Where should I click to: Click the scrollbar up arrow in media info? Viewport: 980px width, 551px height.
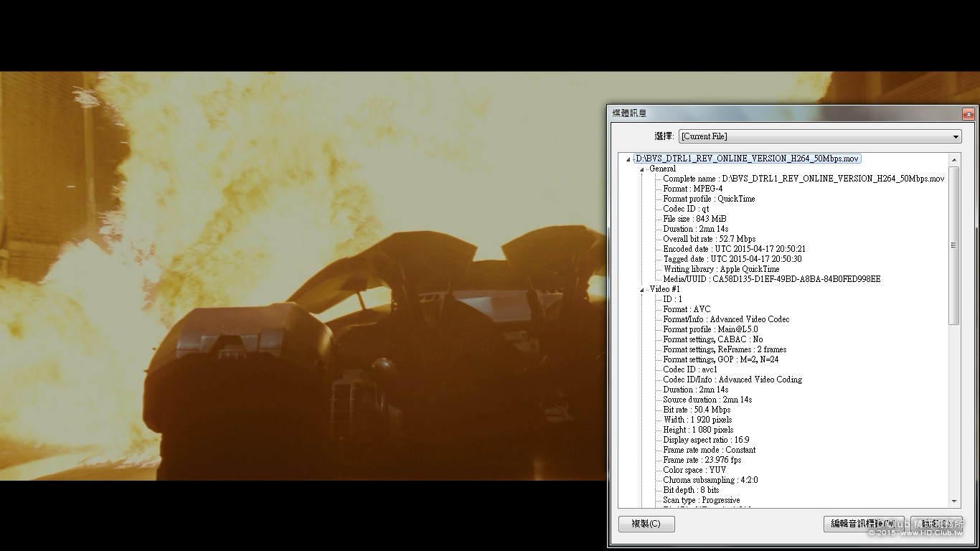tap(954, 160)
